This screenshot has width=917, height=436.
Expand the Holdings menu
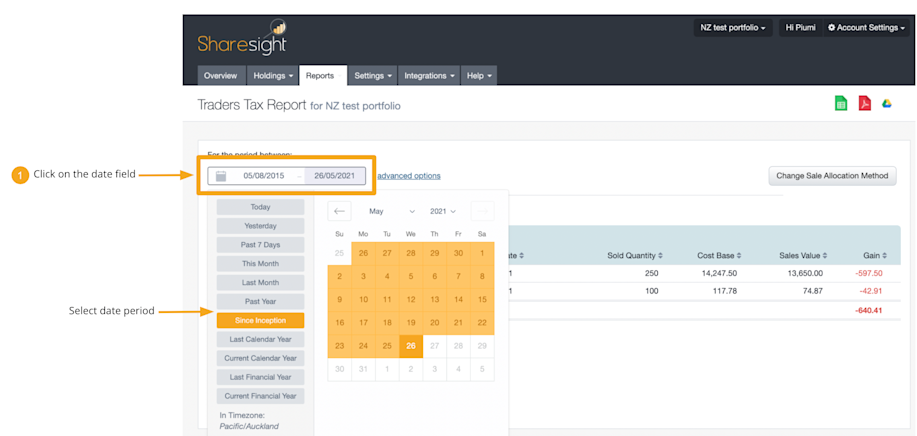(274, 75)
